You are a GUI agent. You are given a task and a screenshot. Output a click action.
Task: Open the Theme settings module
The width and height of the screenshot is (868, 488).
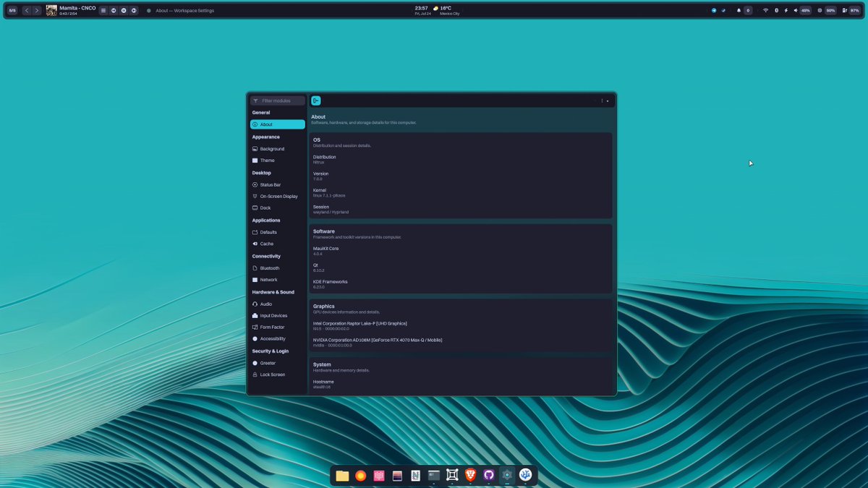pyautogui.click(x=277, y=160)
